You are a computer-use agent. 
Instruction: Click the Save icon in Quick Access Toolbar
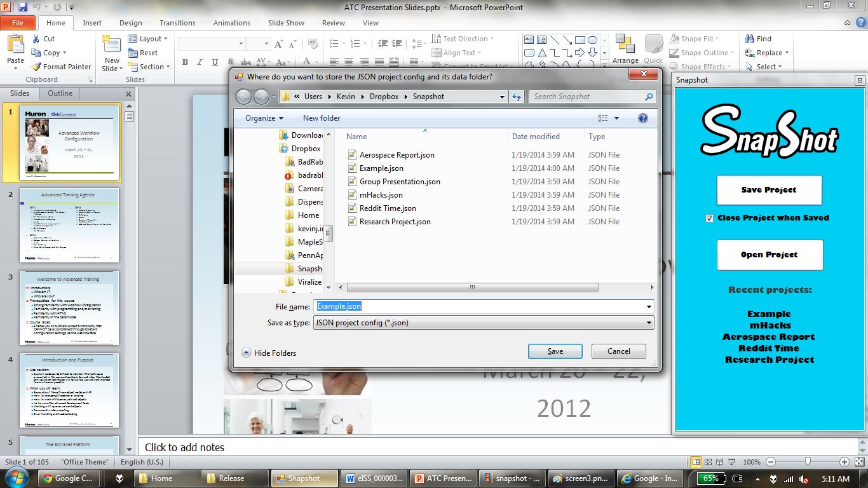click(x=23, y=7)
